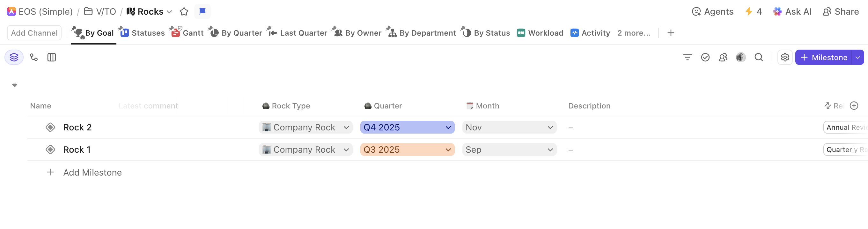
Task: Open the search magnifier icon
Action: (x=759, y=58)
